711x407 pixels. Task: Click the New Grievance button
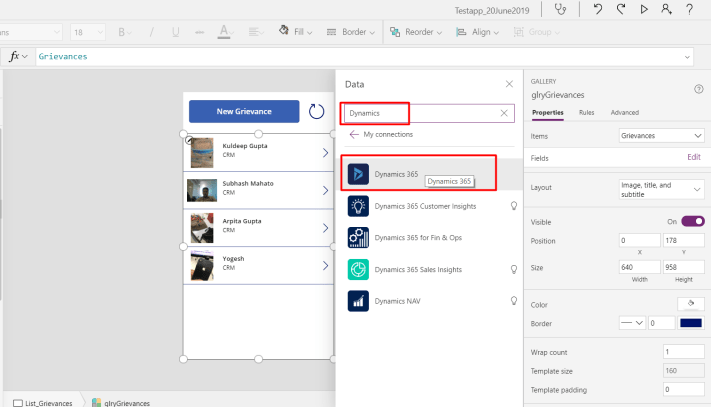(244, 111)
